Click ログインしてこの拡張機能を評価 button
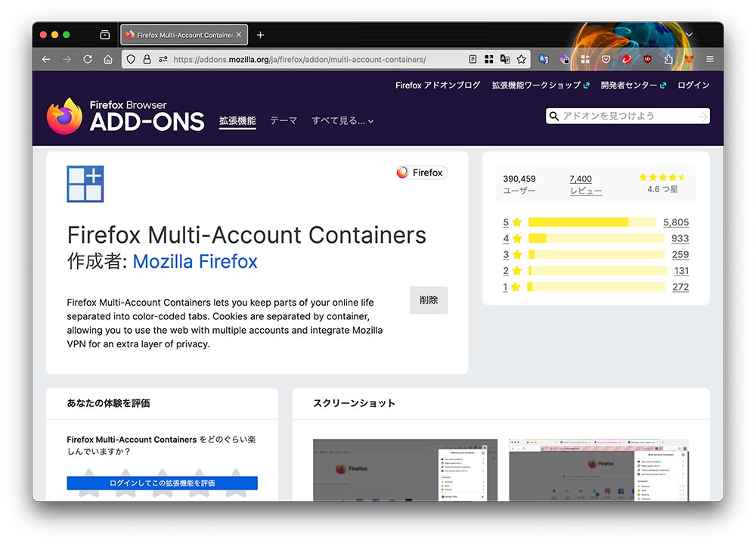 click(162, 483)
